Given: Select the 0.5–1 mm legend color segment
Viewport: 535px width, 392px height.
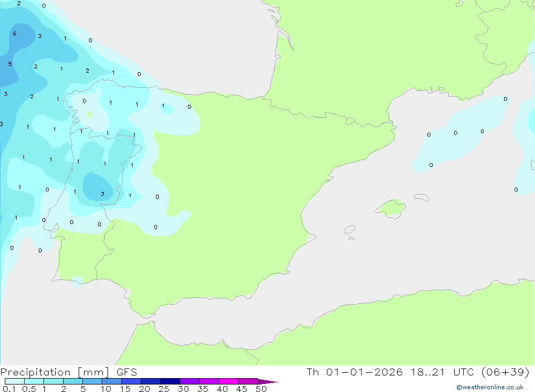Looking at the screenshot, I should (34, 381).
